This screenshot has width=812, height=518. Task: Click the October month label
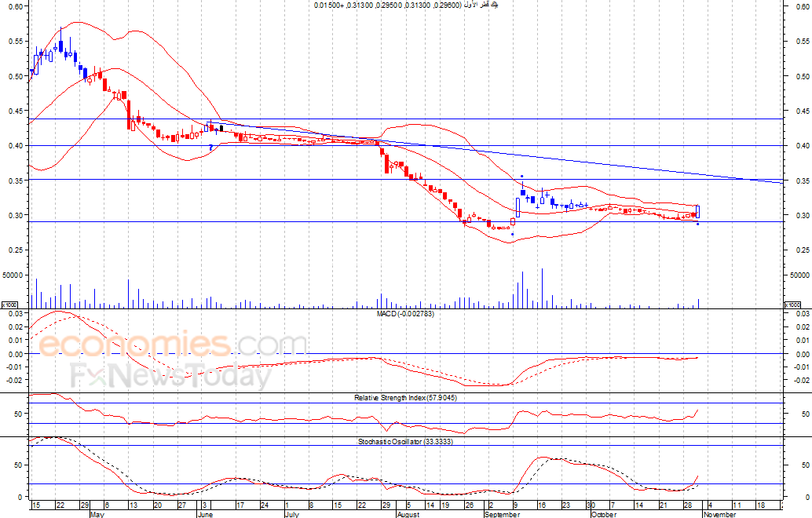point(604,514)
